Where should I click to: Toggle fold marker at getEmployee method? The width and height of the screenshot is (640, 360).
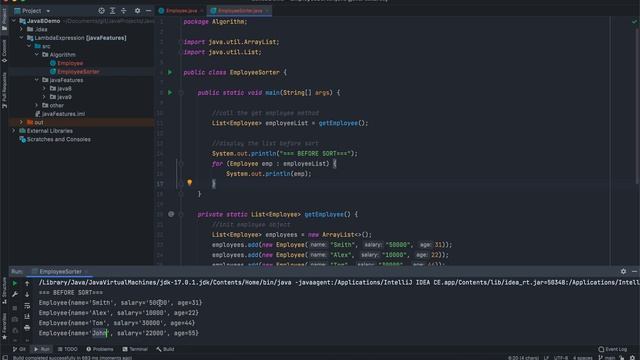click(x=181, y=214)
